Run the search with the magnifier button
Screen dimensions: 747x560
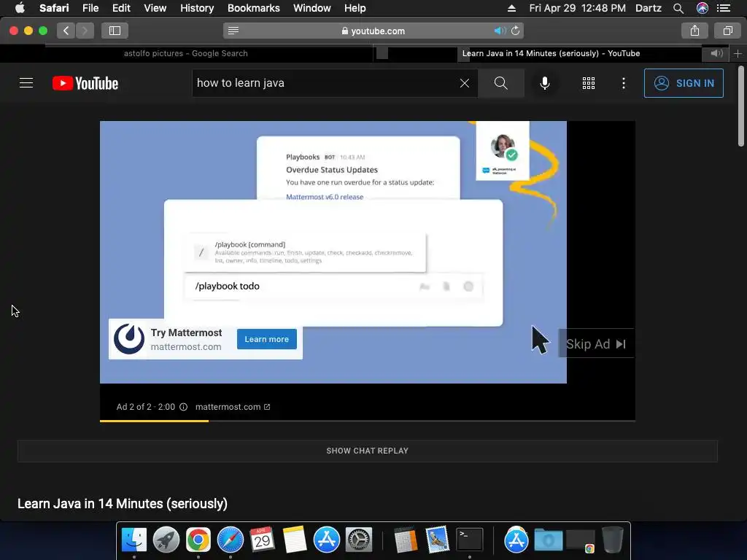500,83
